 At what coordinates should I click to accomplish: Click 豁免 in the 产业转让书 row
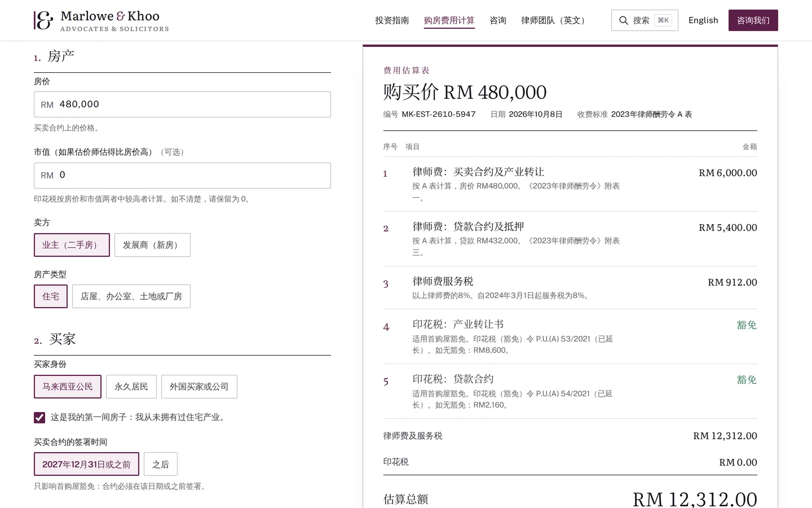tap(747, 325)
